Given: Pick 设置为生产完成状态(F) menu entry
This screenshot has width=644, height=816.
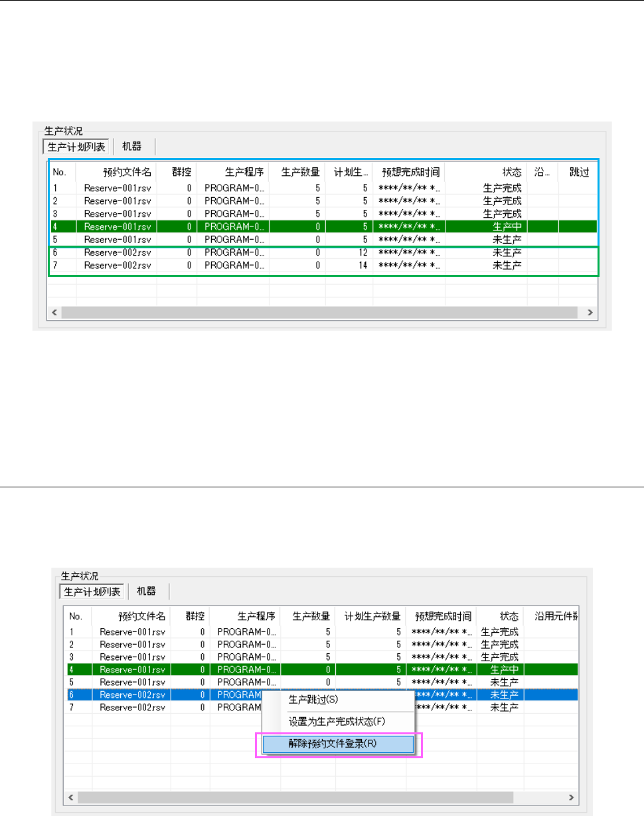Looking at the screenshot, I should point(339,721).
